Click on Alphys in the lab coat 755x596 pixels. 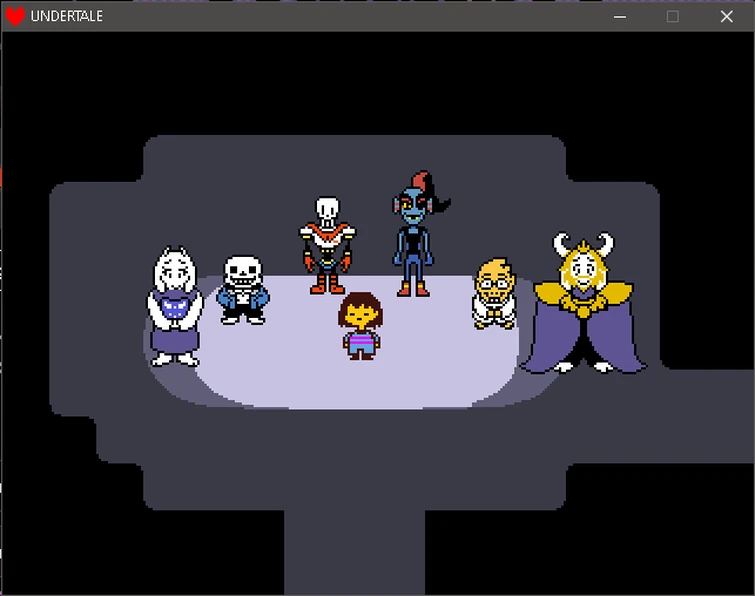(494, 294)
